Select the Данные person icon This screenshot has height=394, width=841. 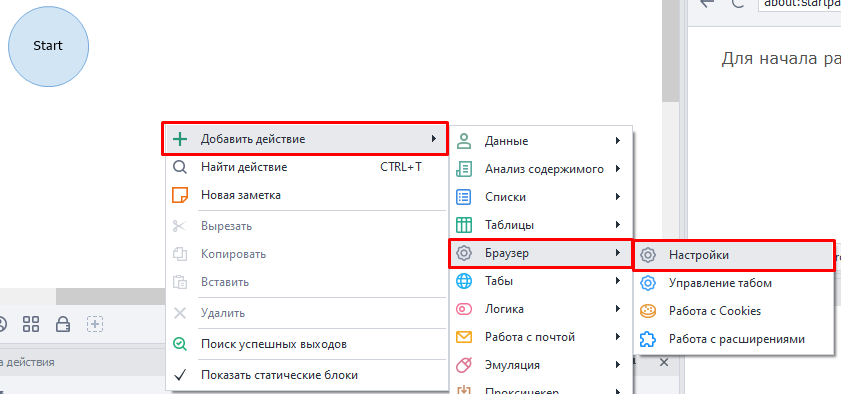tap(463, 141)
